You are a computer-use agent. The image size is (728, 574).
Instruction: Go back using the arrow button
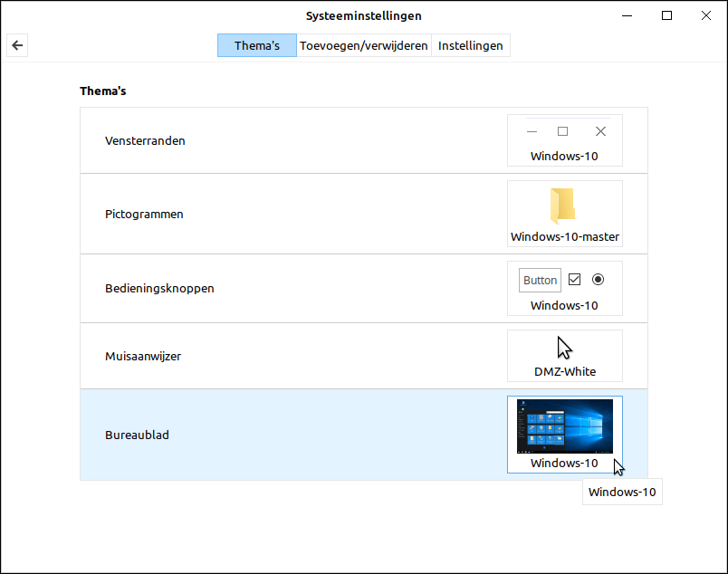16,45
